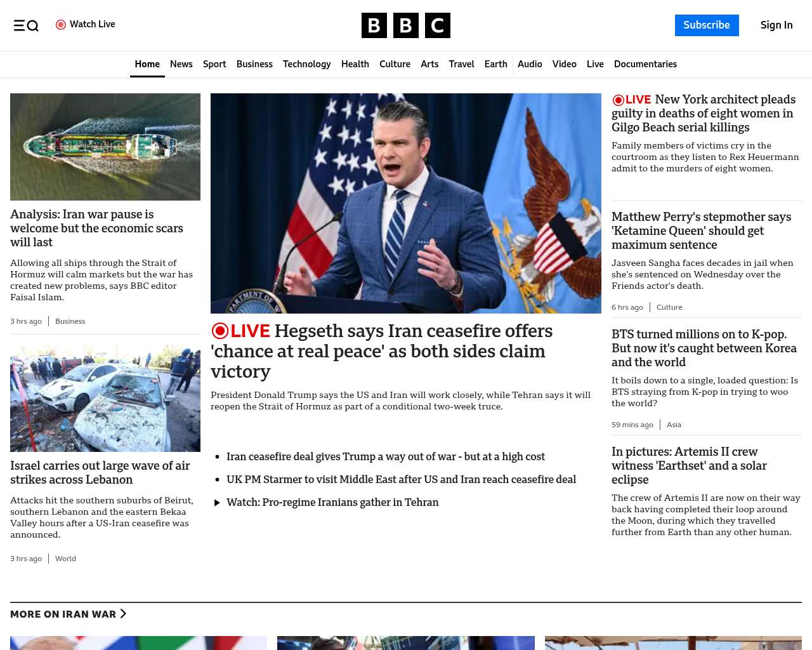Read the Matthew Perry's stepmother headline
Screen dimensions: 812x650
pyautogui.click(x=701, y=230)
